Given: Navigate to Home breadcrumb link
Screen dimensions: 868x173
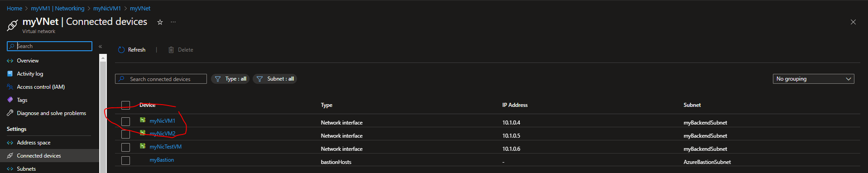Looking at the screenshot, I should [14, 8].
